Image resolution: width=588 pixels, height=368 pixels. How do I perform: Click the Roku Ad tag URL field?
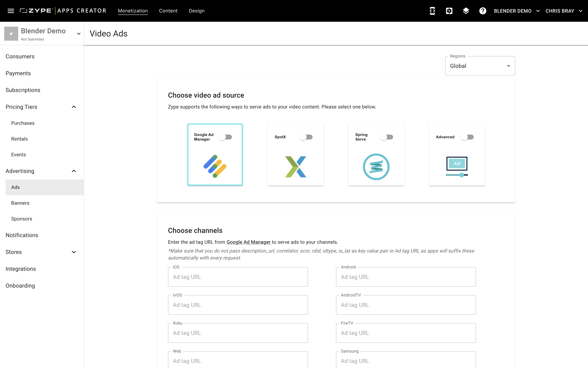click(238, 333)
